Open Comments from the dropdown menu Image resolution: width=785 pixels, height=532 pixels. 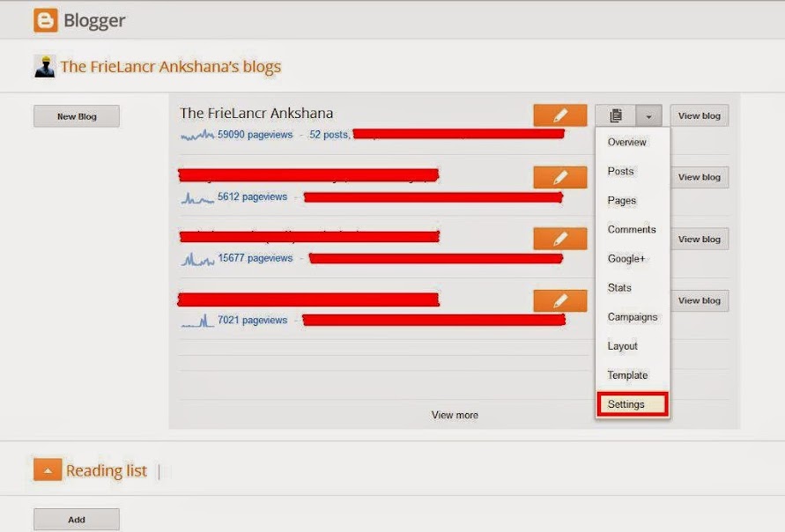632,230
